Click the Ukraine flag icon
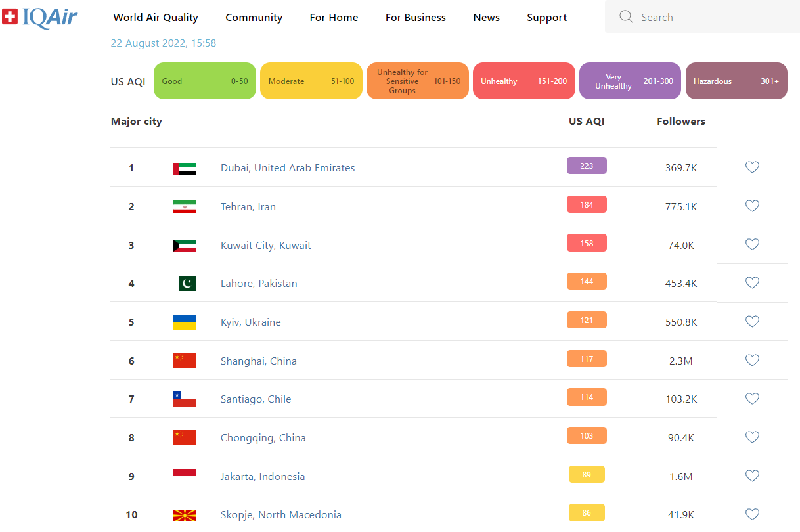This screenshot has height=532, width=800. [x=185, y=322]
